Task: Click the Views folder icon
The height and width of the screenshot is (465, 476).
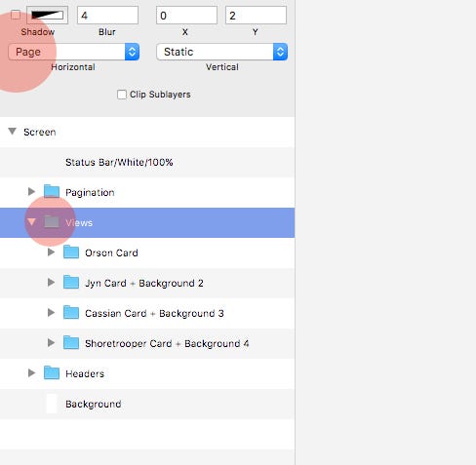Action: 52,221
